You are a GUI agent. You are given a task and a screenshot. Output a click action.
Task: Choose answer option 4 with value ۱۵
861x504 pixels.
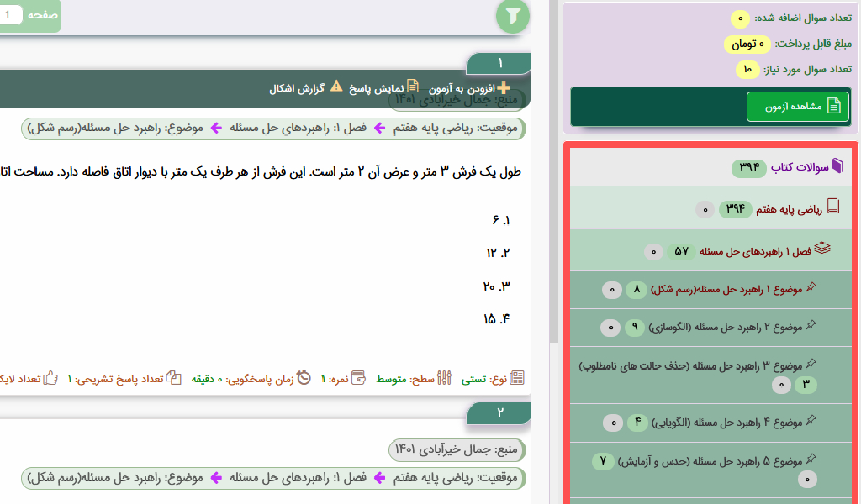coord(496,318)
